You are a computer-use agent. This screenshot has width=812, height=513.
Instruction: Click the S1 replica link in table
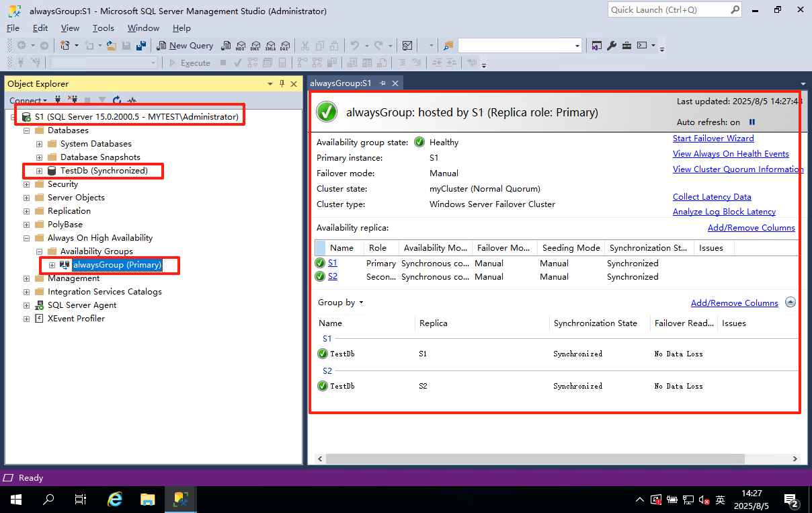pyautogui.click(x=333, y=263)
